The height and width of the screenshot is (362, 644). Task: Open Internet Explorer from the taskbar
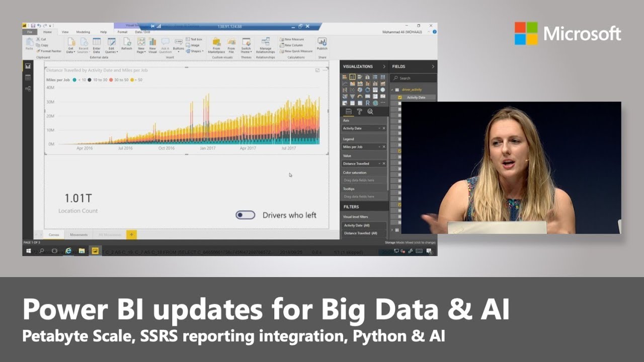pos(68,250)
